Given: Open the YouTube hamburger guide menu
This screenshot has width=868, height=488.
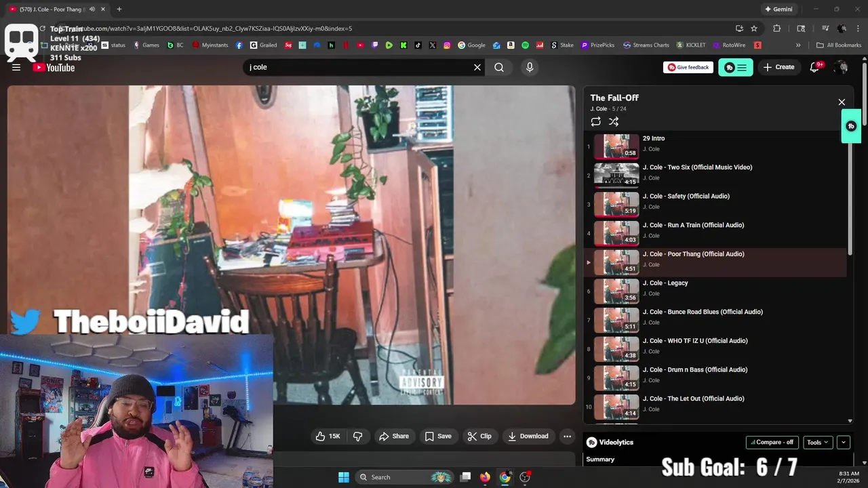Looking at the screenshot, I should pyautogui.click(x=16, y=67).
